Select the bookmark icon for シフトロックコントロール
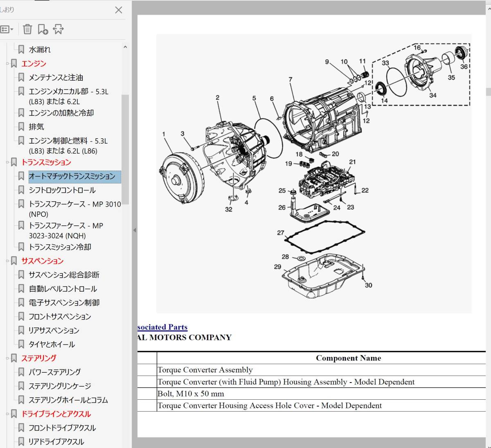 (21, 190)
